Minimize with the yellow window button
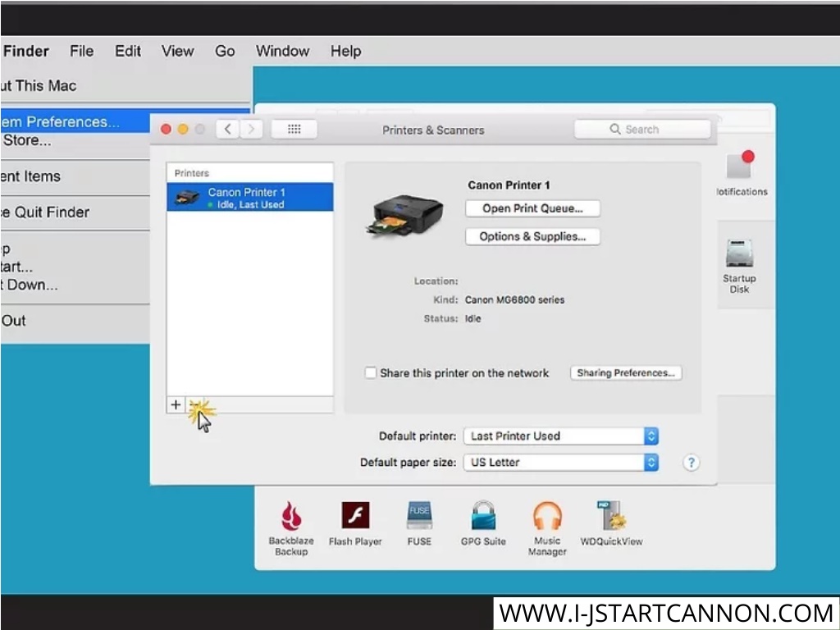The height and width of the screenshot is (630, 840). tap(183, 129)
